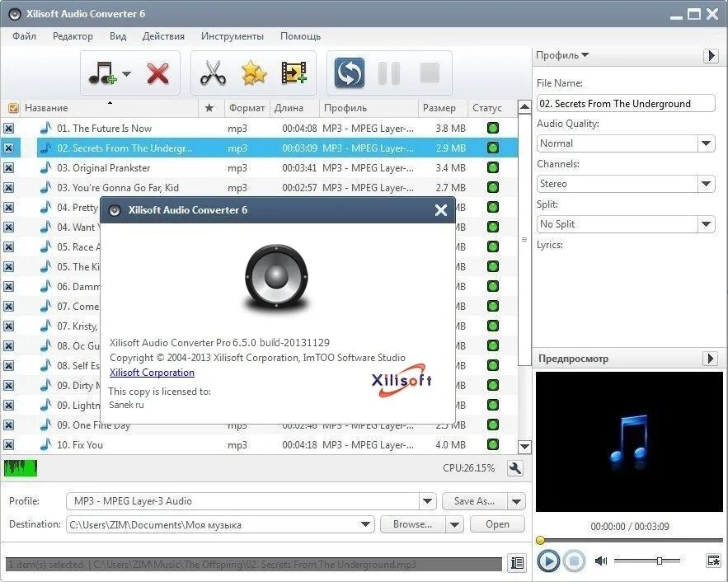The image size is (728, 582).
Task: Open the Split No Split dropdown
Action: (x=707, y=224)
